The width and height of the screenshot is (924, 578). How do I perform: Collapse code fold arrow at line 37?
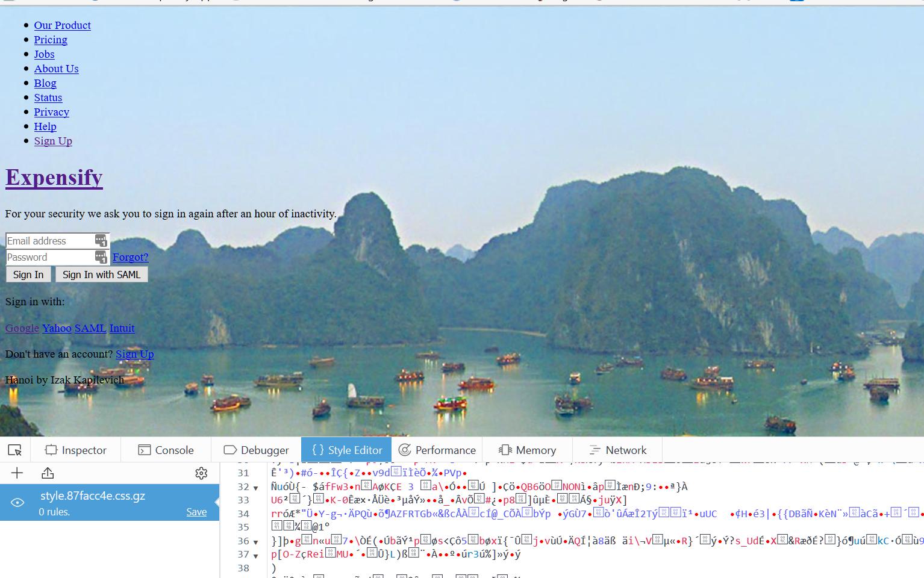255,556
